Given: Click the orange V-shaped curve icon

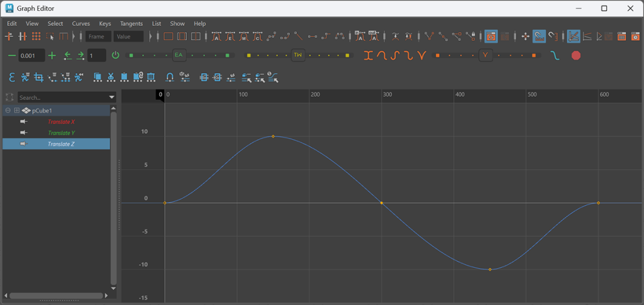Looking at the screenshot, I should click(x=421, y=55).
